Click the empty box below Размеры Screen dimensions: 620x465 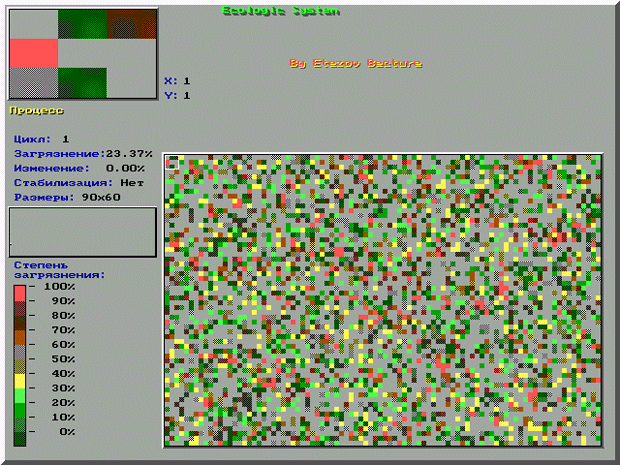83,232
